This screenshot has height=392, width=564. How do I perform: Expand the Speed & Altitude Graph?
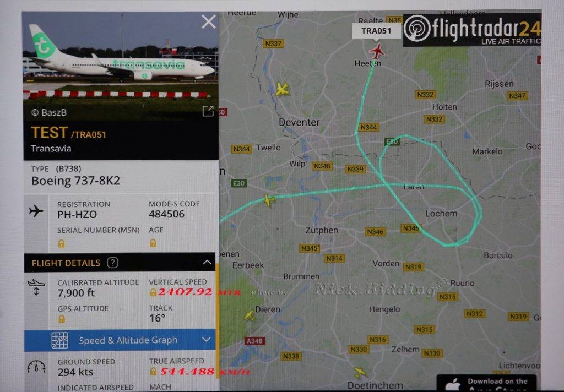click(x=206, y=340)
